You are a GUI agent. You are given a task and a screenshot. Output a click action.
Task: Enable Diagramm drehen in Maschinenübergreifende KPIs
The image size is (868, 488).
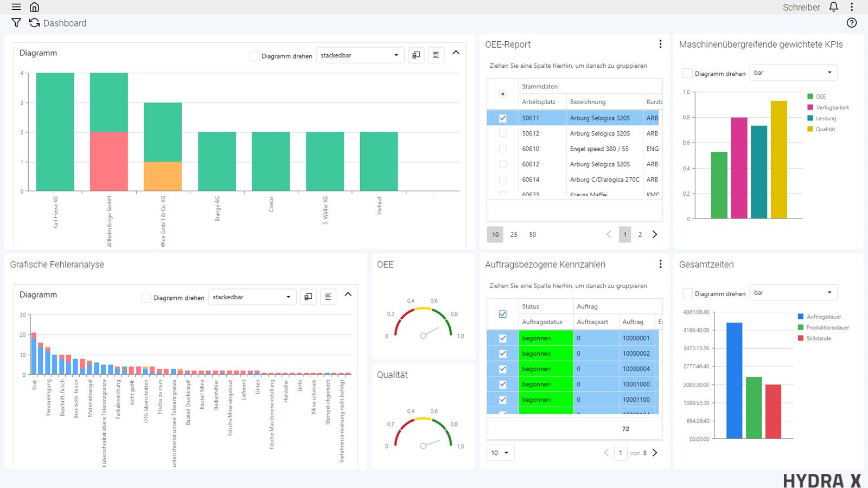687,72
